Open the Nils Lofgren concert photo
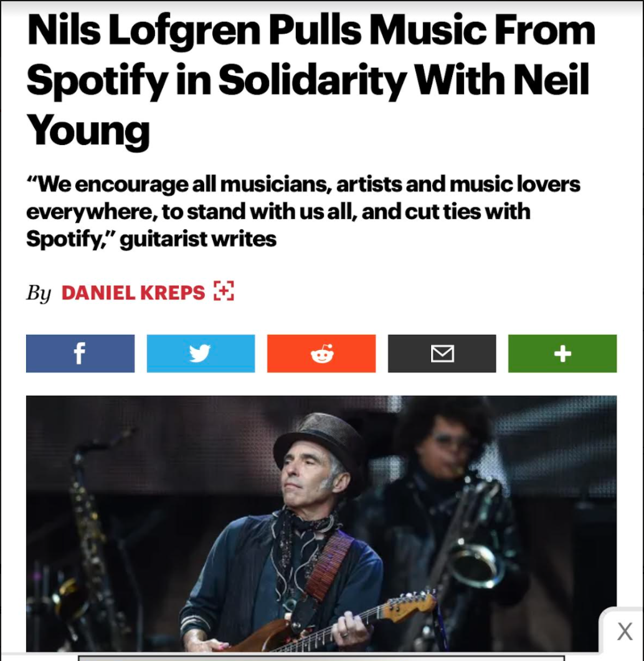 321,523
